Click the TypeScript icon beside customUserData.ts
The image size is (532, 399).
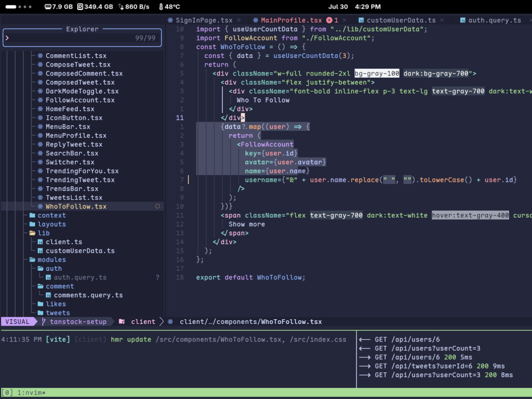[x=40, y=251]
